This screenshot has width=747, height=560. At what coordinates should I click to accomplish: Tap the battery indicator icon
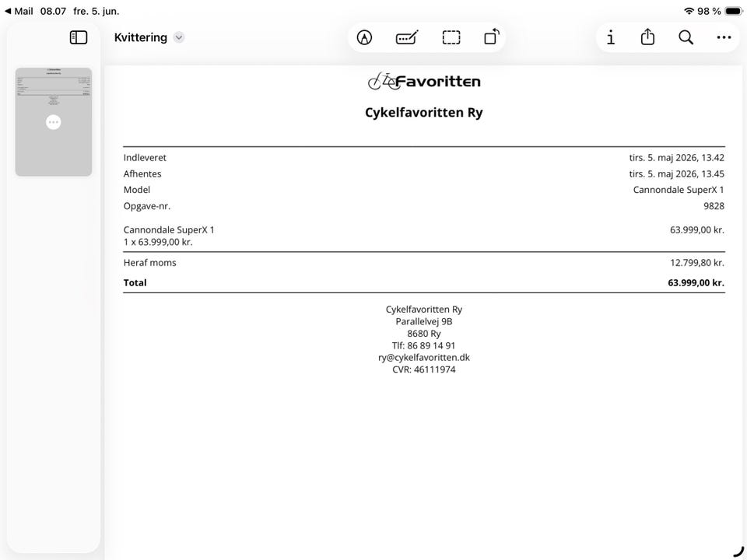(x=734, y=11)
